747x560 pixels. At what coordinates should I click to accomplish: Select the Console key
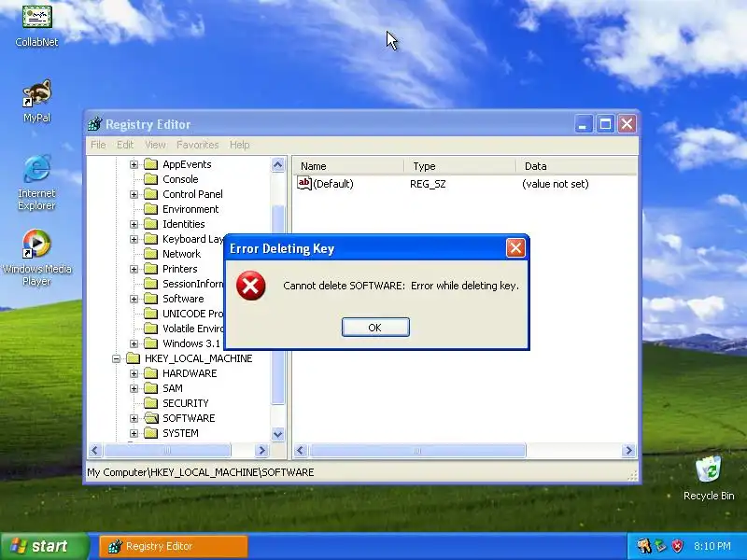[180, 179]
